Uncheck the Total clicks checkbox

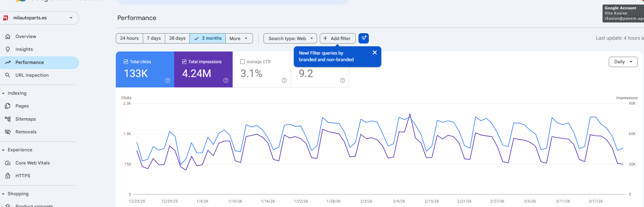coord(126,62)
